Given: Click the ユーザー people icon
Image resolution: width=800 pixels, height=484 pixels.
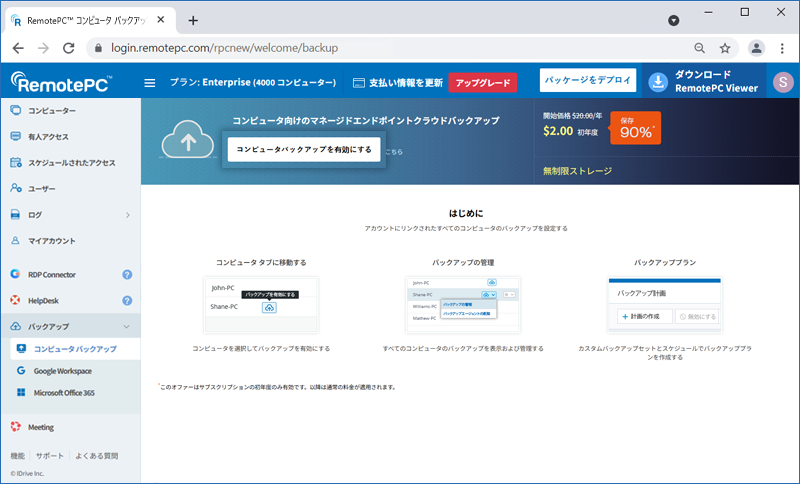Looking at the screenshot, I should [x=16, y=188].
